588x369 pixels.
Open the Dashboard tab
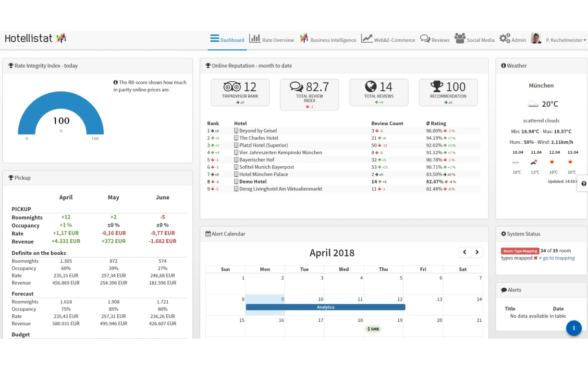(227, 39)
